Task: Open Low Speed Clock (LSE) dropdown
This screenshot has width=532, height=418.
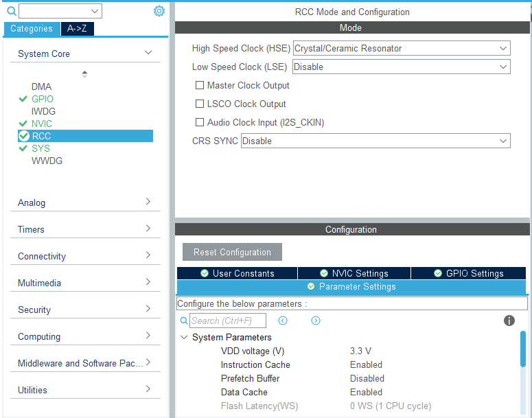Action: pos(402,67)
